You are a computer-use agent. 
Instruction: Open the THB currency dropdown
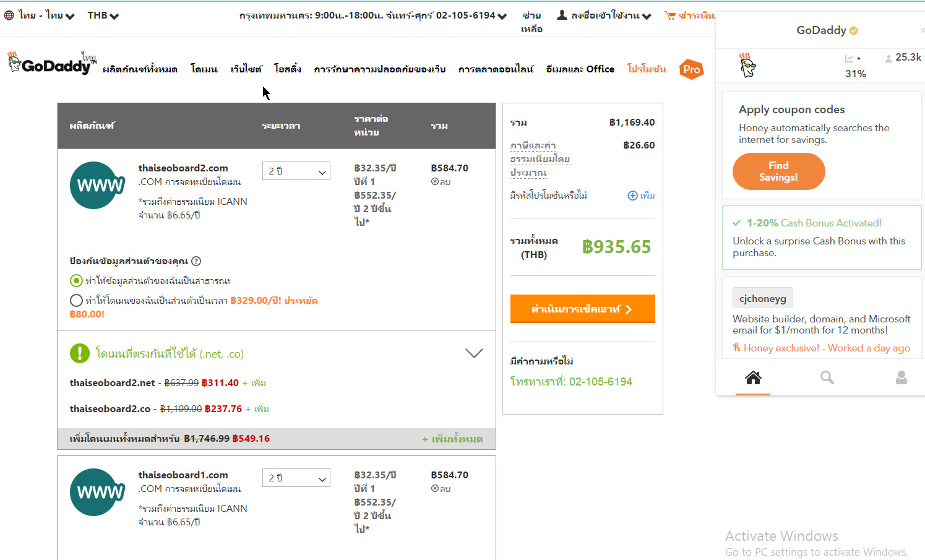[103, 15]
